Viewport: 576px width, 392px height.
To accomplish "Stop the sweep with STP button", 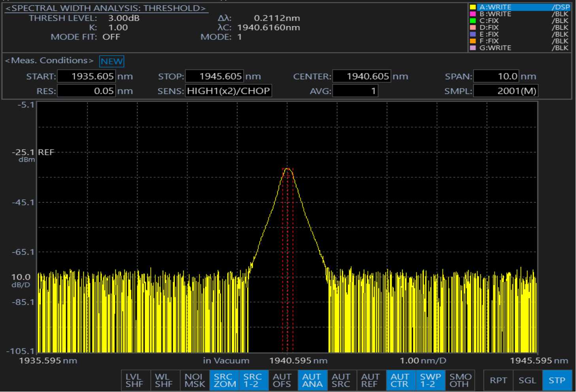I will (557, 380).
